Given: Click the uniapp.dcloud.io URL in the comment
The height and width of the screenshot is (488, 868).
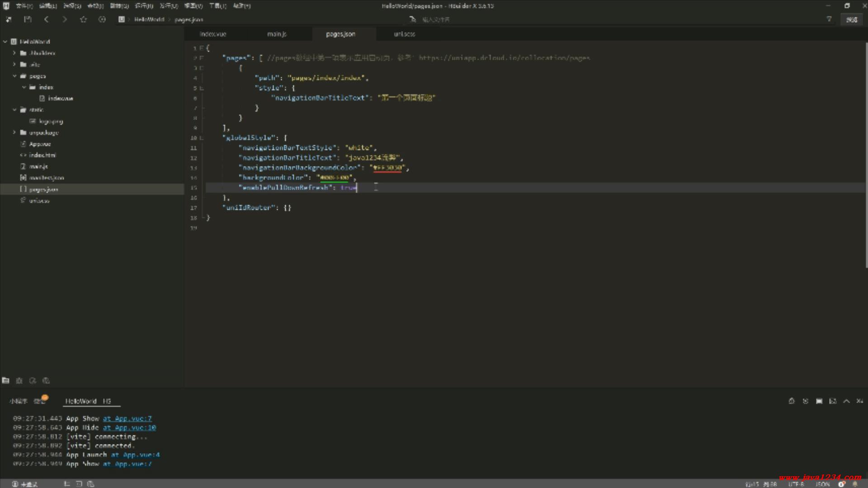Looking at the screenshot, I should pos(504,58).
